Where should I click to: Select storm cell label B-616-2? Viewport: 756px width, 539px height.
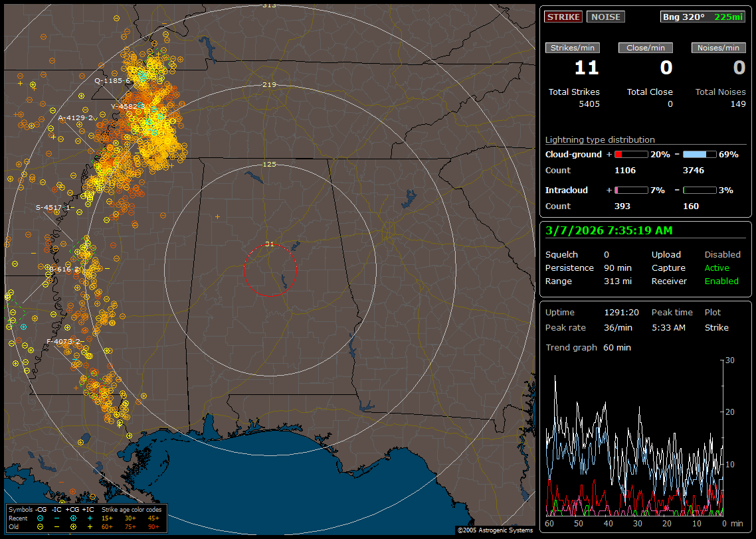coord(63,269)
